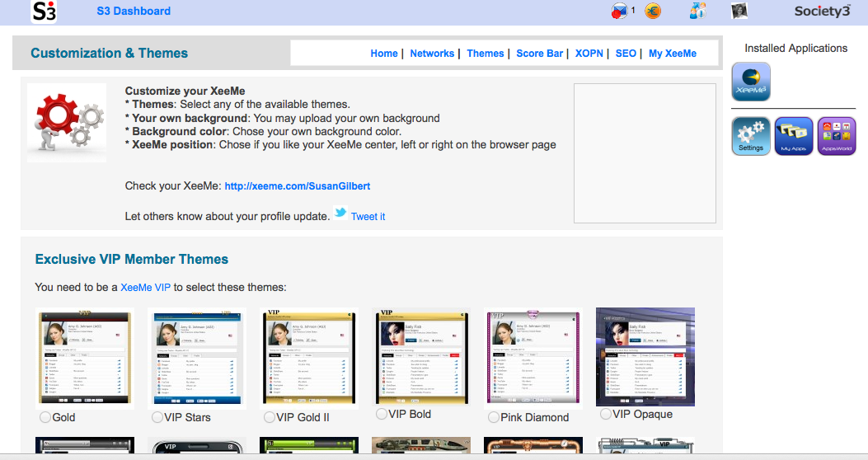This screenshot has width=868, height=460.
Task: Open the Themes menu item
Action: 485,54
